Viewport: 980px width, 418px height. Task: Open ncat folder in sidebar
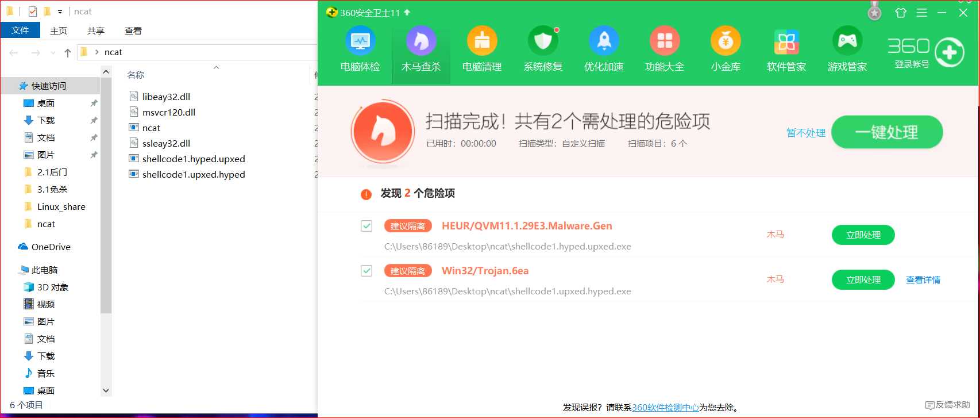click(x=46, y=224)
